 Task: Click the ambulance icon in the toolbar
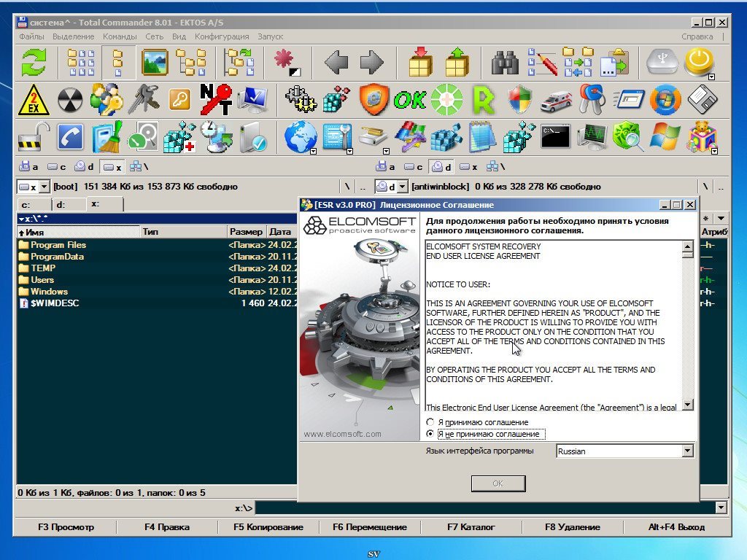click(556, 100)
